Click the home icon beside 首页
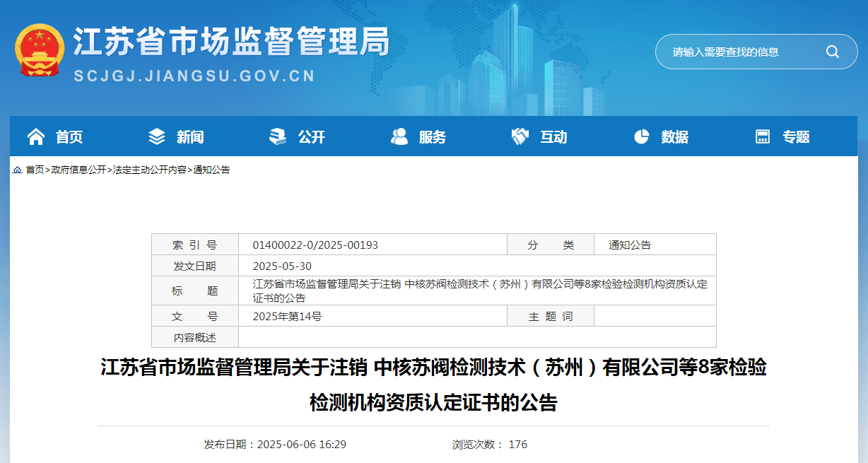The height and width of the screenshot is (463, 868). pos(36,136)
